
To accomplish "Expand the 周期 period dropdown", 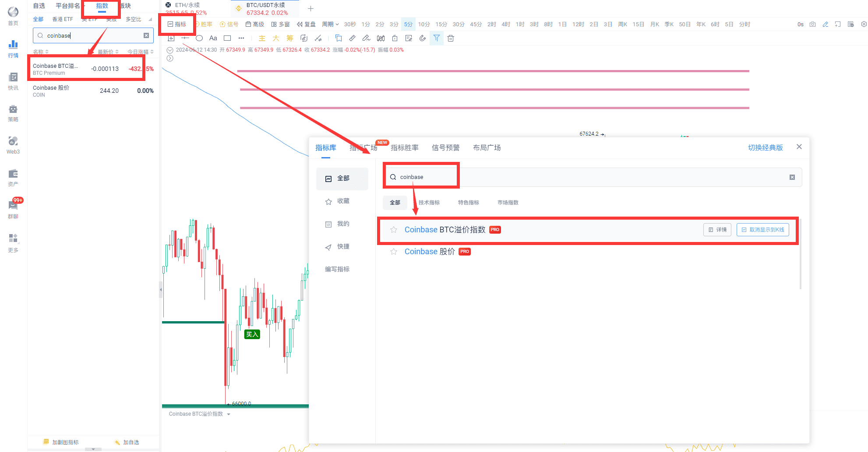I will (330, 24).
